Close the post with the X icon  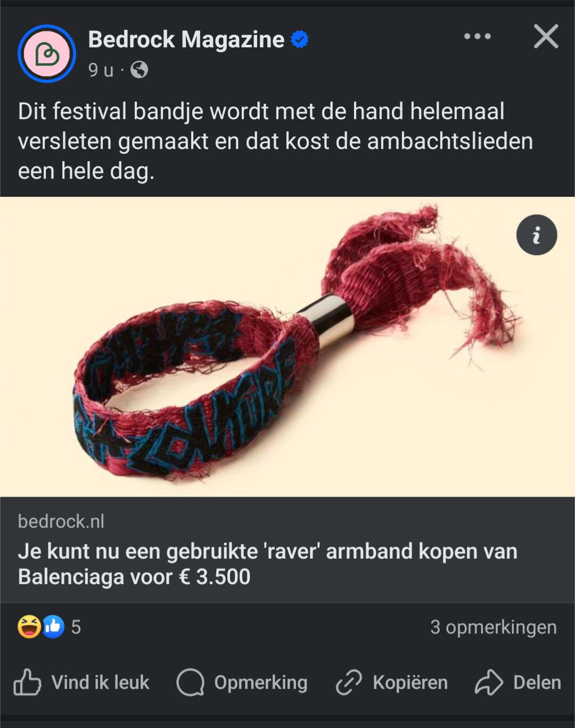[x=546, y=36]
